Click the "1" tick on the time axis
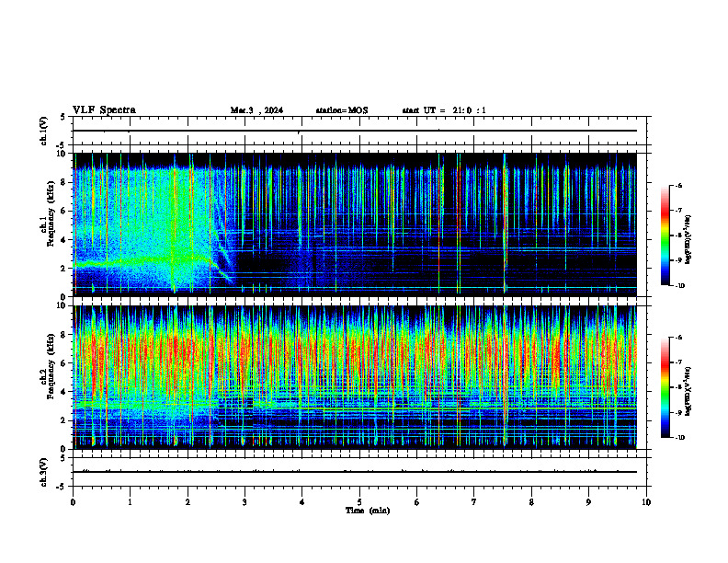Screen dimensions: 728x563 (x=130, y=502)
